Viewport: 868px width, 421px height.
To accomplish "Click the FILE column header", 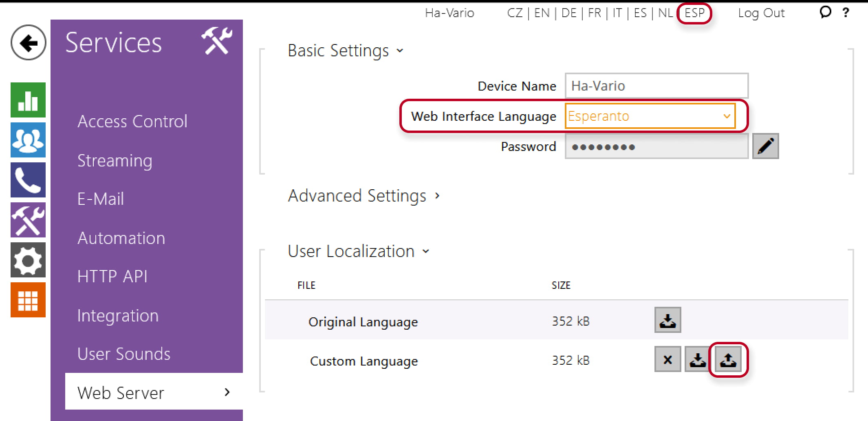I will (306, 285).
